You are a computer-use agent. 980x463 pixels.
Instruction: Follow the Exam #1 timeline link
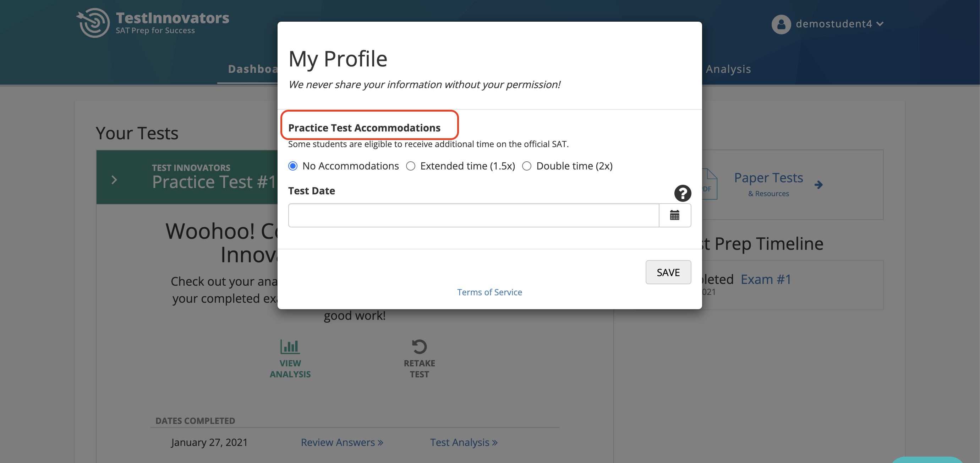[766, 280]
